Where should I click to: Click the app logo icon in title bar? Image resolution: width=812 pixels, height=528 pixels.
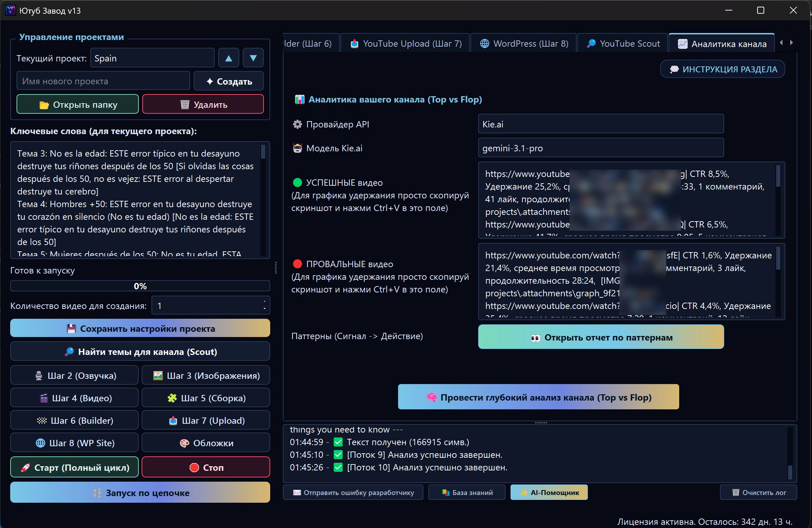(x=11, y=11)
